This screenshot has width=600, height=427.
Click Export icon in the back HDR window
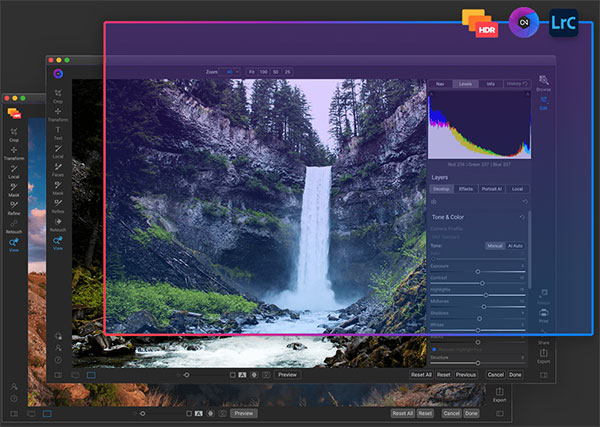499,395
